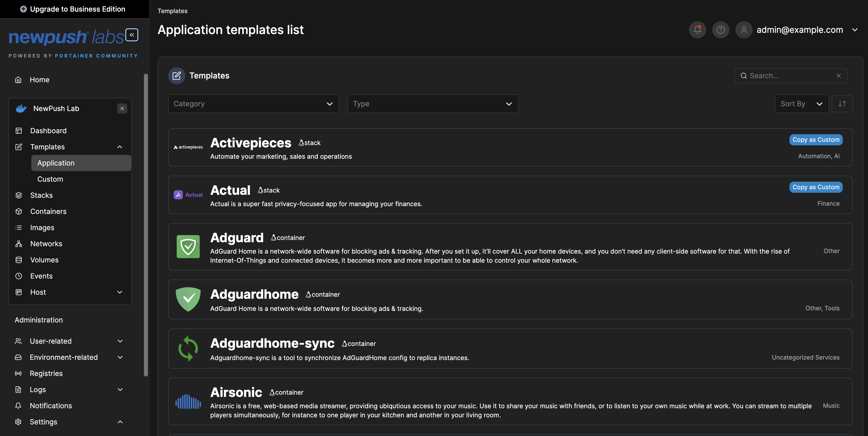
Task: Click the Host server icon
Action: coord(18,292)
